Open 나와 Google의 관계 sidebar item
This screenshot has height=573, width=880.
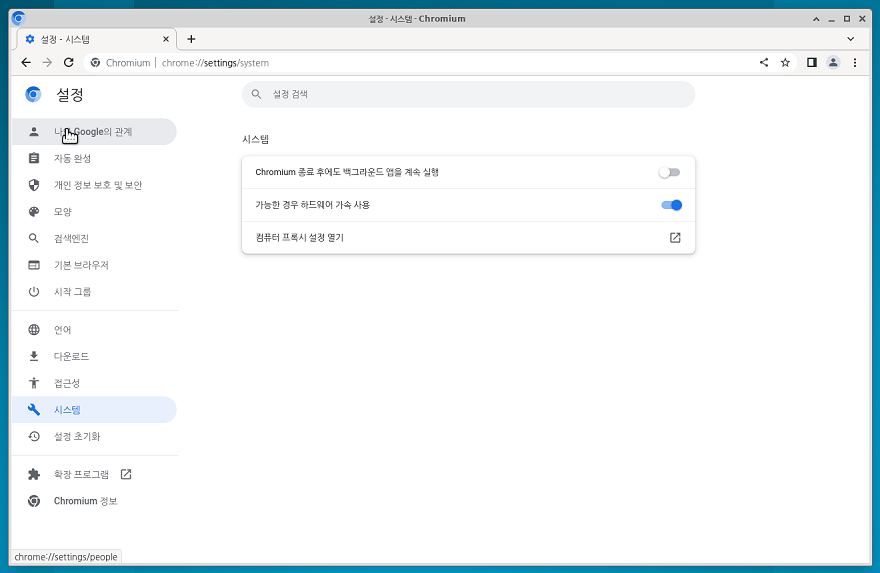coord(94,131)
